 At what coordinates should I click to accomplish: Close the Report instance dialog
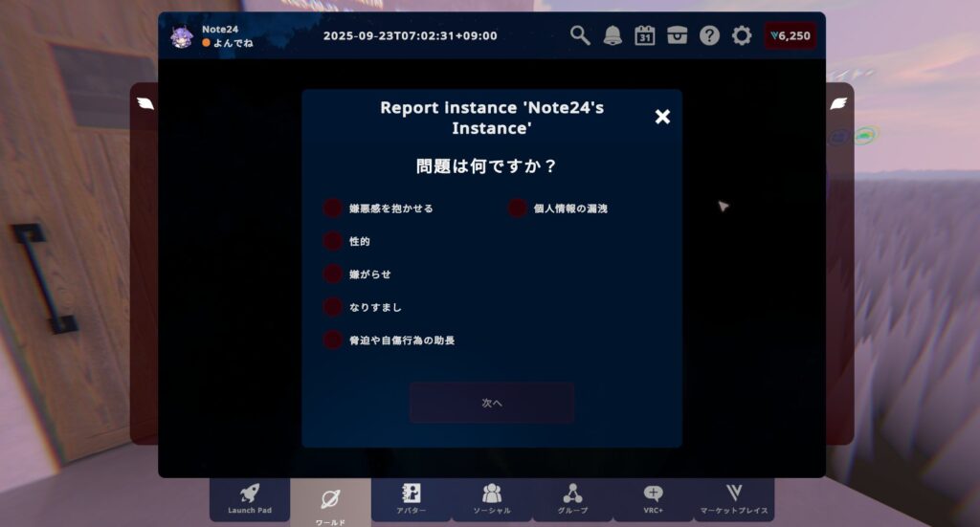coord(662,117)
